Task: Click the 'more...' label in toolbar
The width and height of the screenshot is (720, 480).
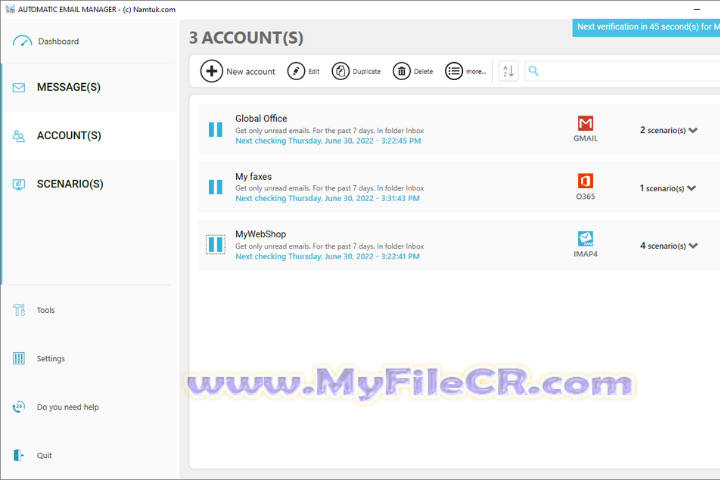Action: 476,72
